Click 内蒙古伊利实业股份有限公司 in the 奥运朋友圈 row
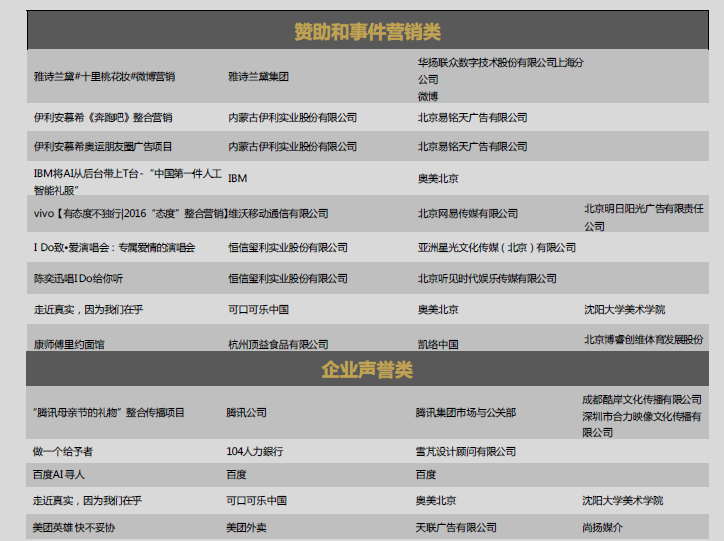This screenshot has width=724, height=541. pyautogui.click(x=292, y=147)
